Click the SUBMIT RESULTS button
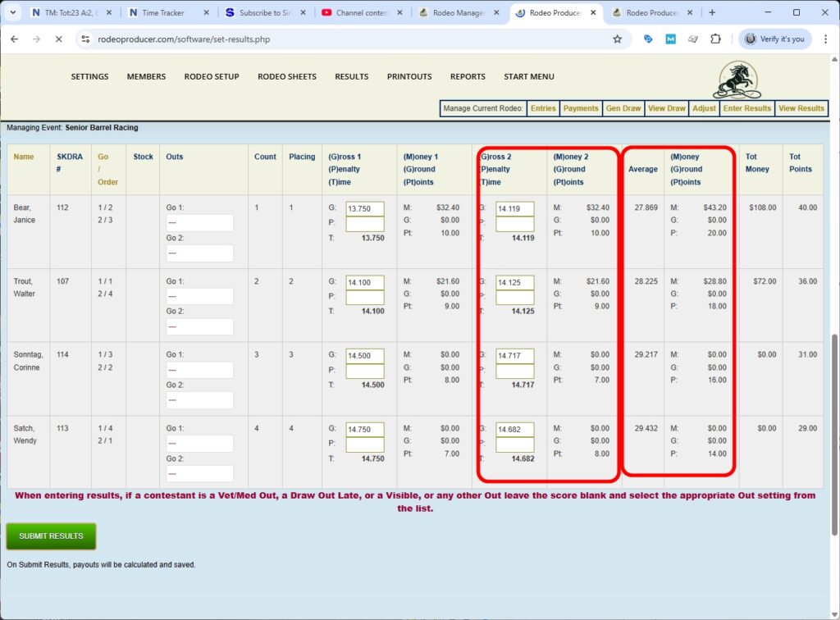Screen dimensions: 840x620 (x=51, y=536)
